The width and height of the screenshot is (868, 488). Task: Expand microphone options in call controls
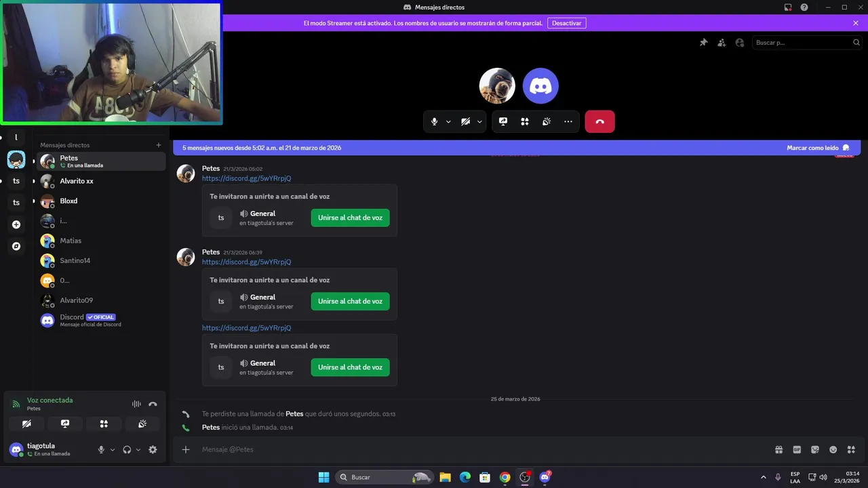coord(448,122)
